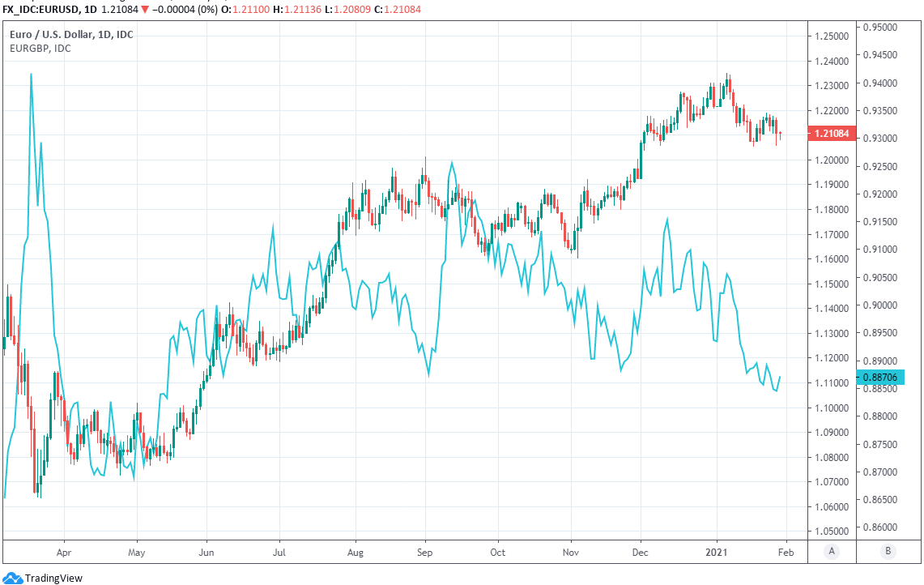Click the Jul label on time axis

coord(279,552)
